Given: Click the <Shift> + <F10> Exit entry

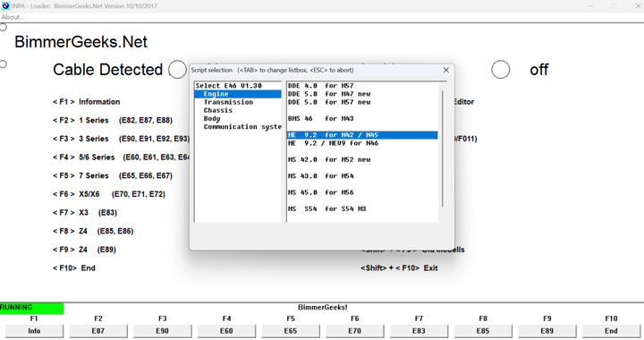Looking at the screenshot, I should (x=399, y=268).
